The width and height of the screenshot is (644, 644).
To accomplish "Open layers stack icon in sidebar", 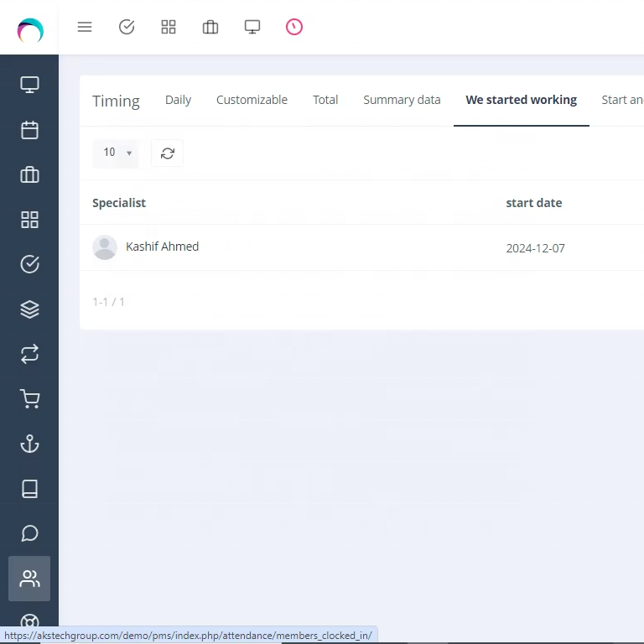I will pyautogui.click(x=29, y=309).
